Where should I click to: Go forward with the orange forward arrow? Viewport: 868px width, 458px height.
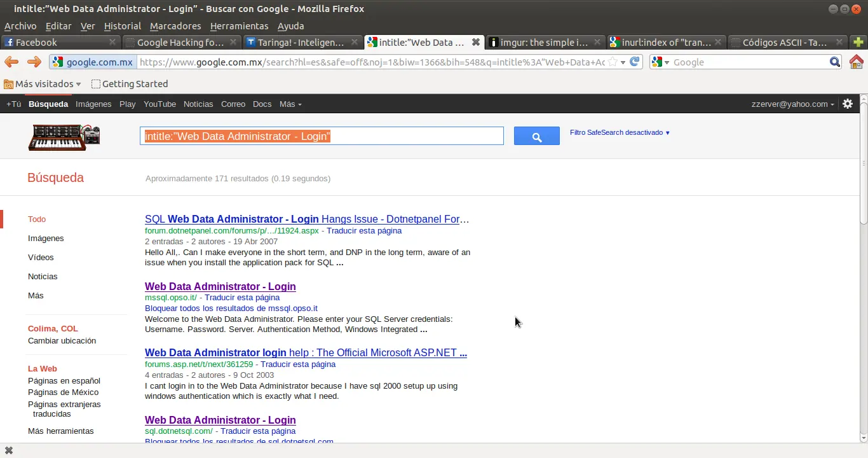pos(34,62)
